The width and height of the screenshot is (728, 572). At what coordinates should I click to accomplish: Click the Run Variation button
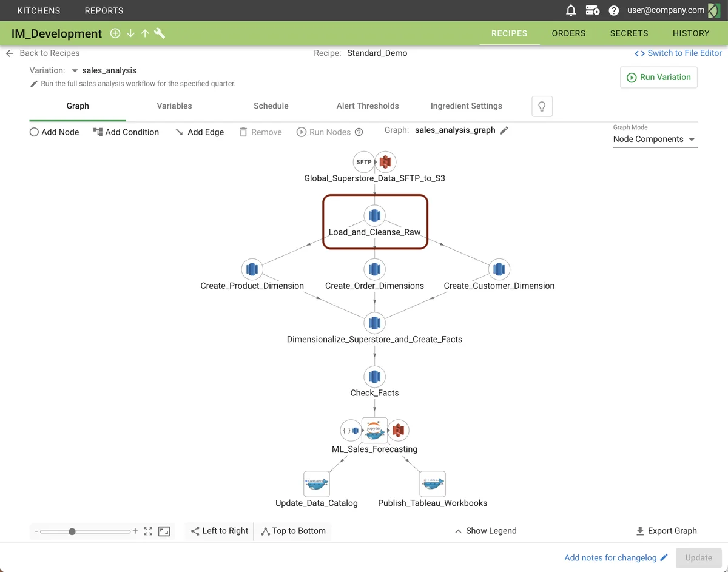pos(658,78)
